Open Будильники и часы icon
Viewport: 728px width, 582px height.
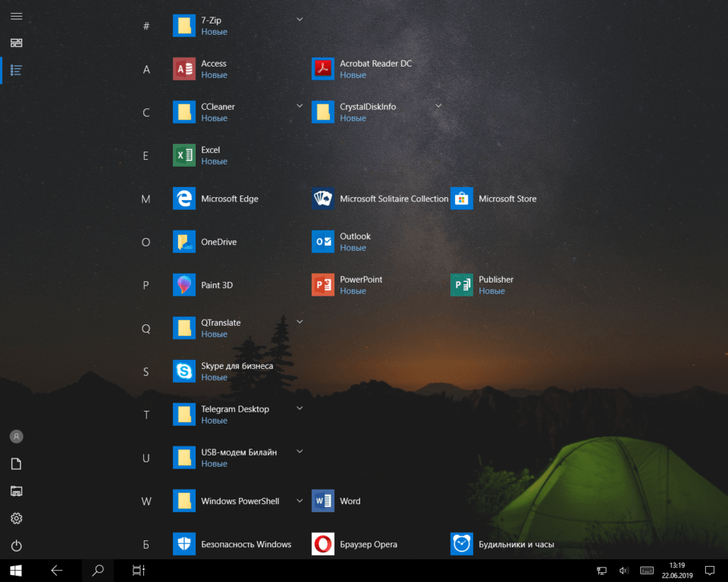point(462,544)
